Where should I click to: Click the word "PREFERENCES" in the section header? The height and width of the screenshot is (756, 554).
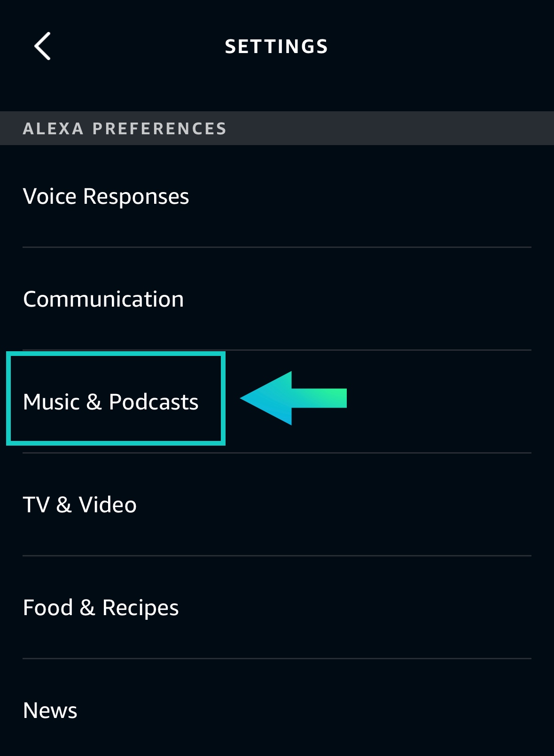pos(160,129)
